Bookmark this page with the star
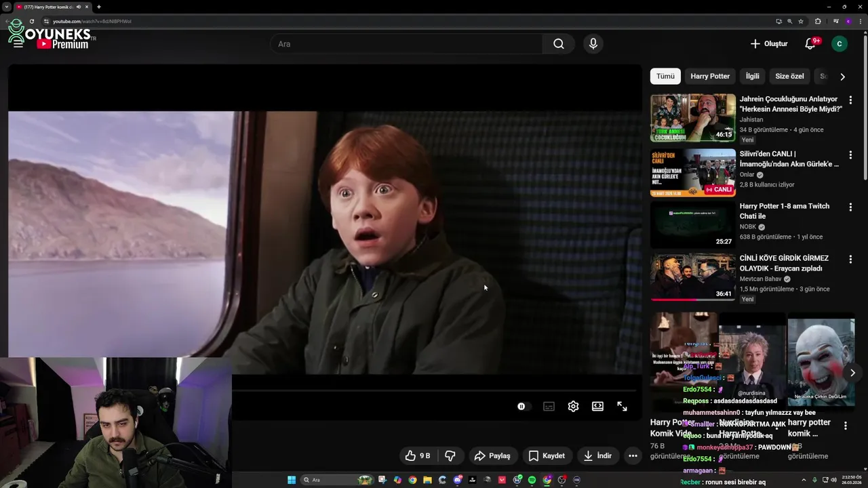 pyautogui.click(x=801, y=21)
